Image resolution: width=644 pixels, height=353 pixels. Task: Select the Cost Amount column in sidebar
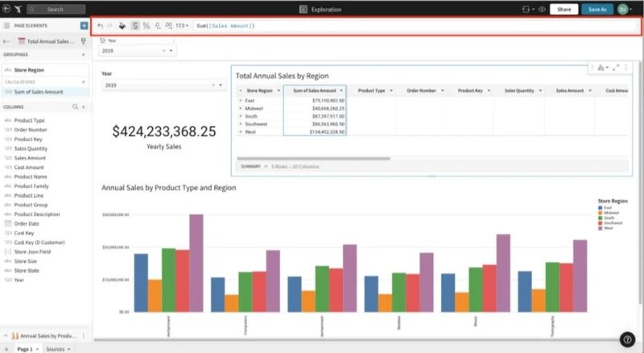29,167
